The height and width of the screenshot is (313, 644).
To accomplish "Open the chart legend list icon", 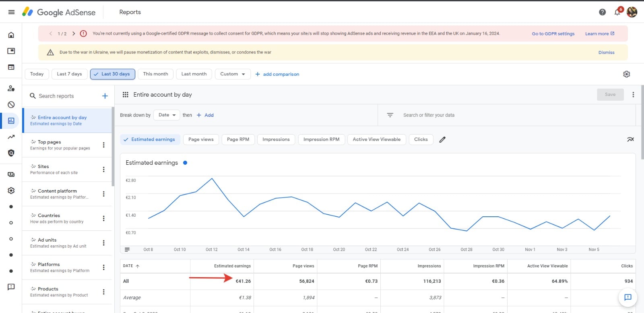I will [x=127, y=250].
